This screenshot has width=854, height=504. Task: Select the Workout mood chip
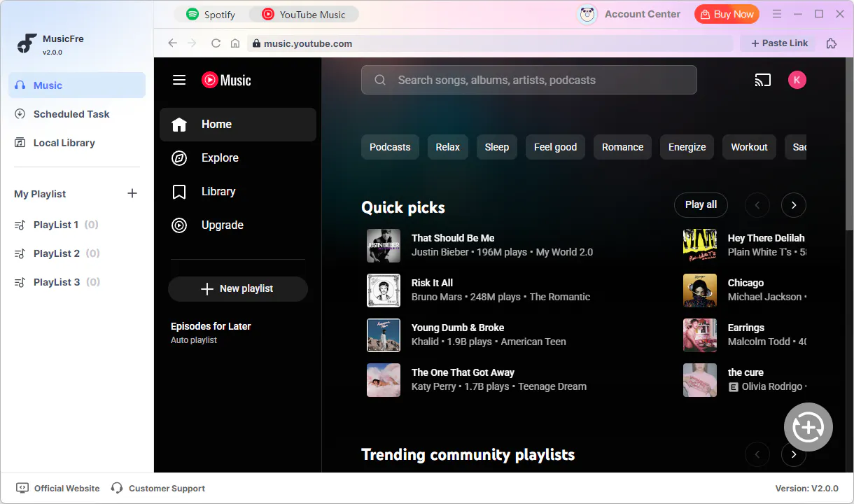click(x=750, y=147)
